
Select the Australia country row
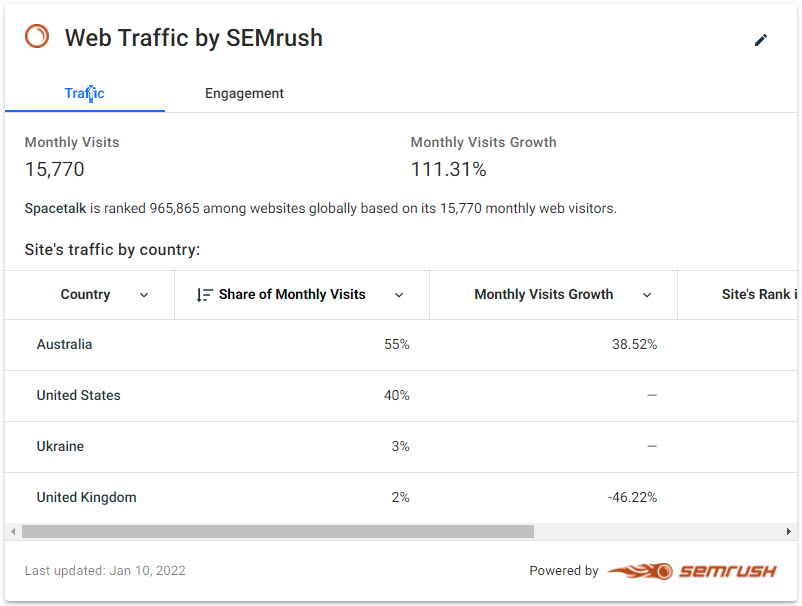point(64,345)
